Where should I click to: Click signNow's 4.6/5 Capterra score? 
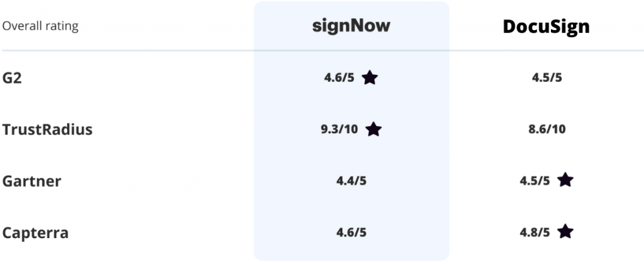351,233
